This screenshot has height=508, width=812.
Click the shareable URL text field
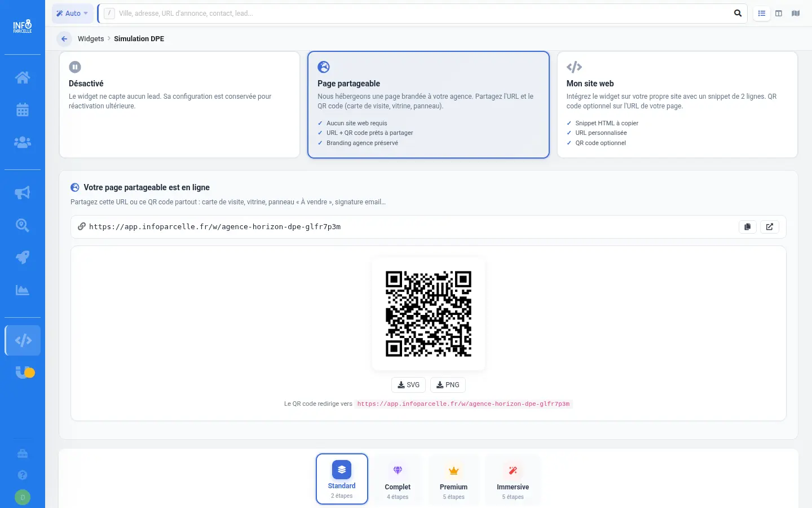[x=429, y=226]
